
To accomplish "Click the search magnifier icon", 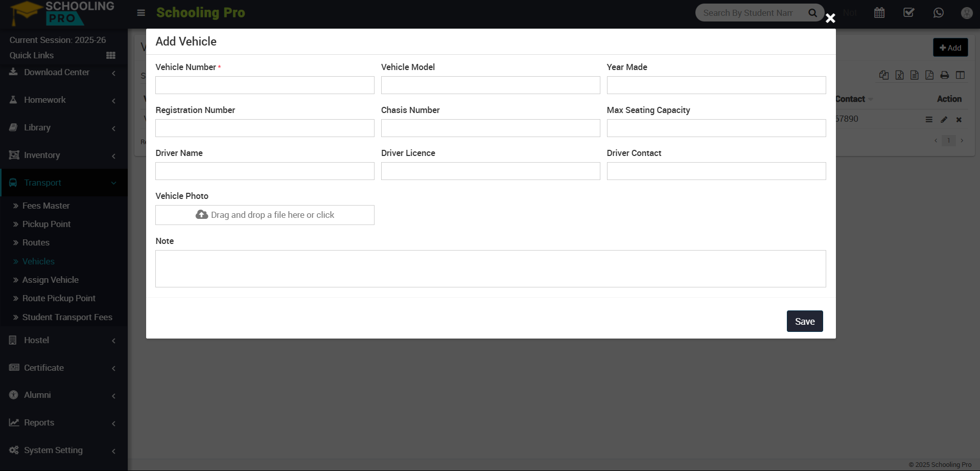I will pyautogui.click(x=812, y=13).
